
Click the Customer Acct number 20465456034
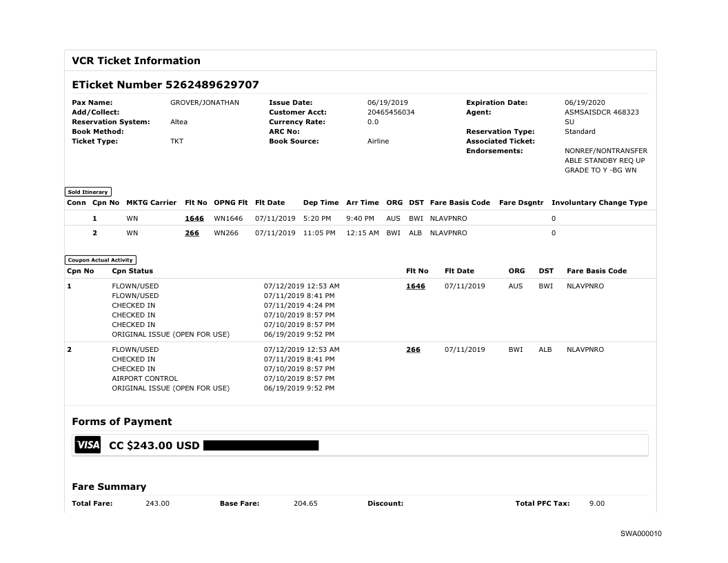click(391, 112)
